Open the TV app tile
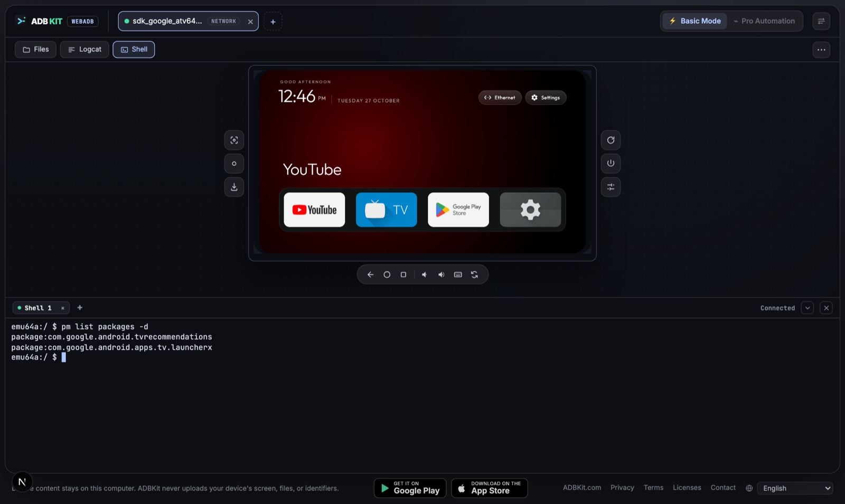Viewport: 845px width, 504px height. 387,210
